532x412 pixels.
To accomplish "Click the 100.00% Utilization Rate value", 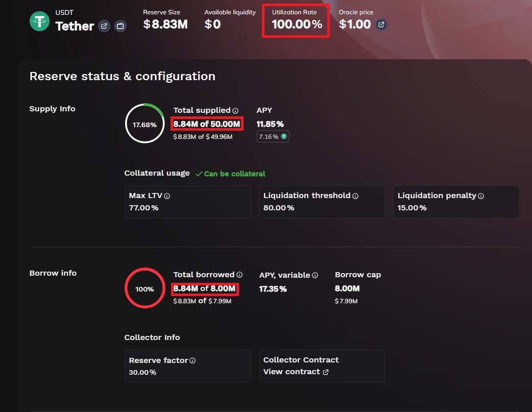I will click(297, 24).
